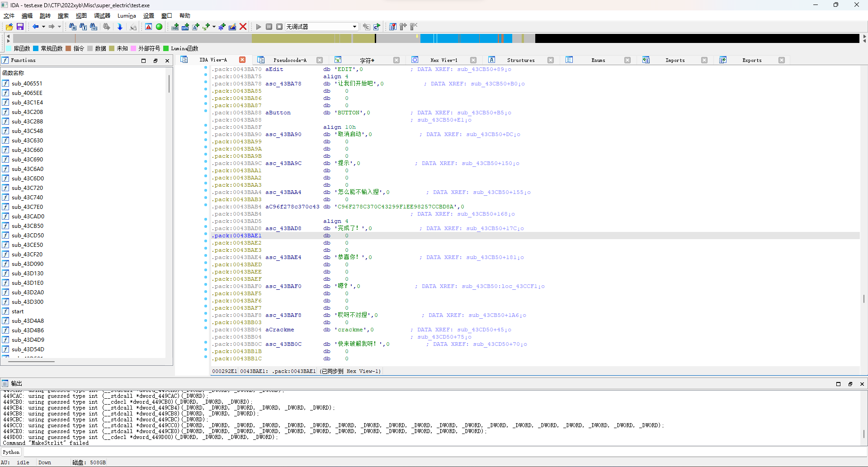This screenshot has width=868, height=467.
Task: Open the debugger selection dropdown
Action: point(322,27)
